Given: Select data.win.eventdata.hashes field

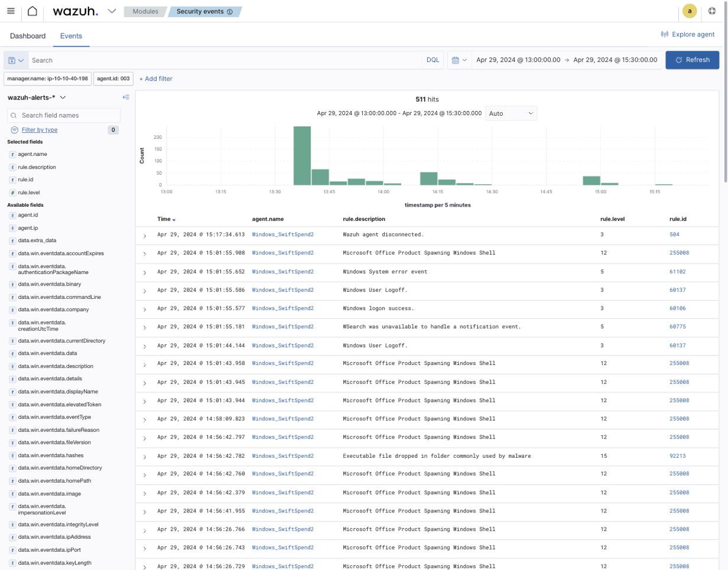Looking at the screenshot, I should click(50, 455).
